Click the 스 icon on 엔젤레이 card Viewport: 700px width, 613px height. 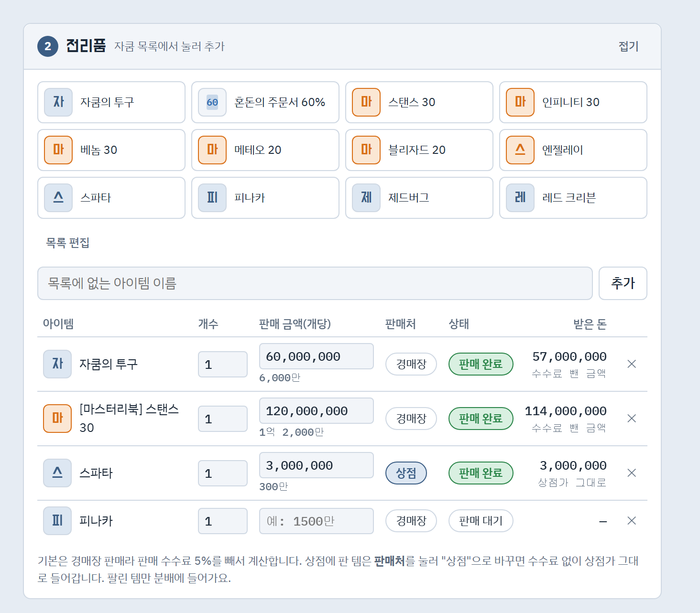point(520,150)
